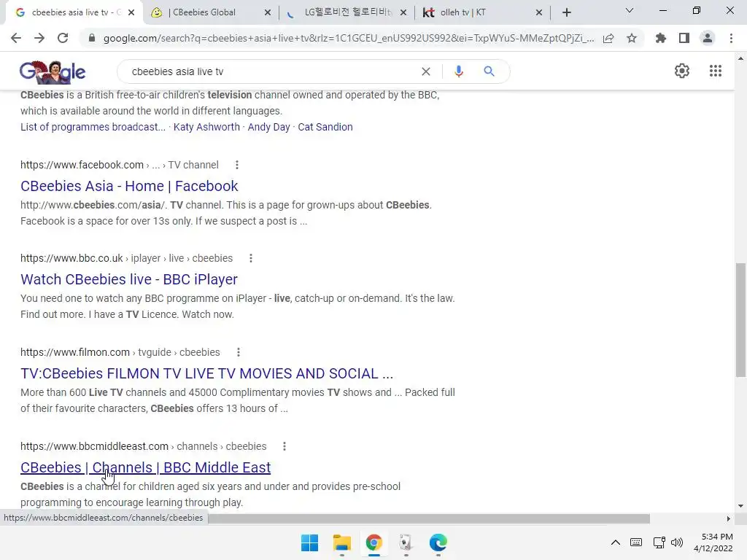Open Chrome extensions puzzle icon
Image resolution: width=747 pixels, height=560 pixels.
pos(661,38)
